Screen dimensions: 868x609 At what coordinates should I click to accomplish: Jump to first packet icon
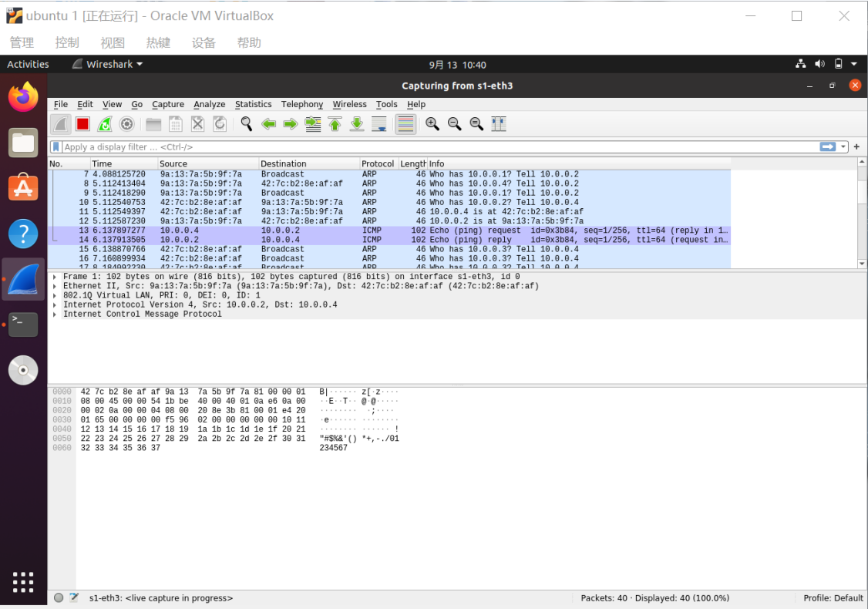click(x=335, y=124)
